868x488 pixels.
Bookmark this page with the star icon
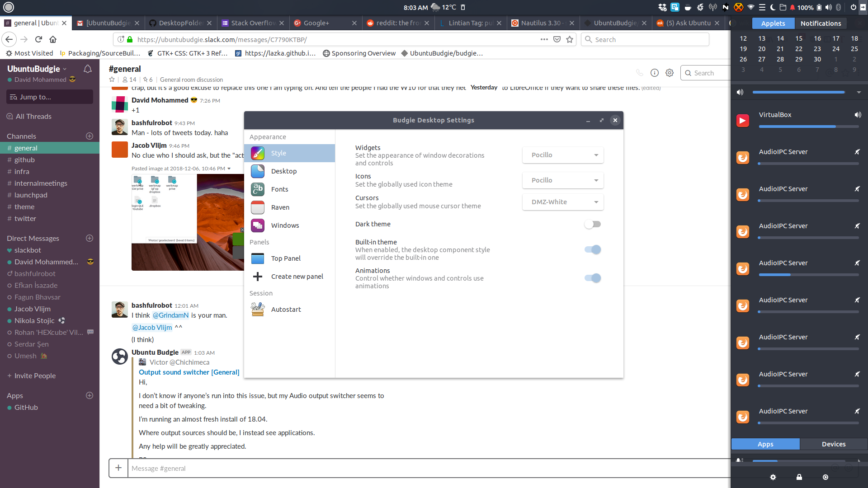[x=570, y=39]
